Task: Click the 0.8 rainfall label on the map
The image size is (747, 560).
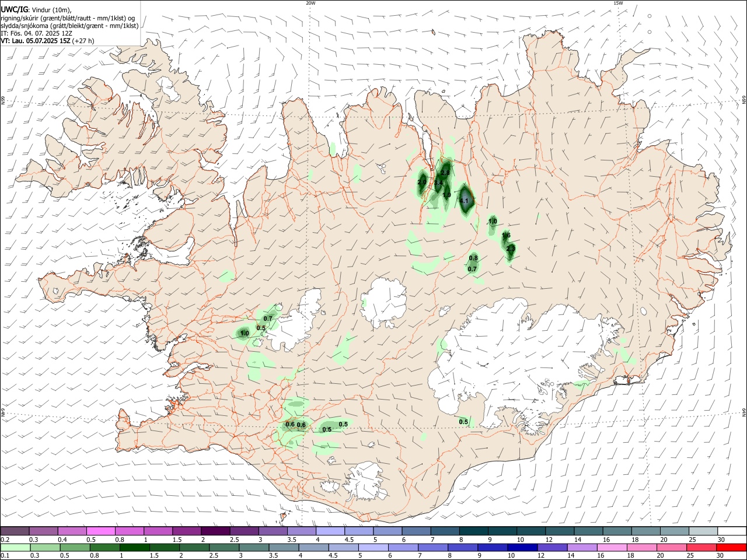Action: coord(473,258)
